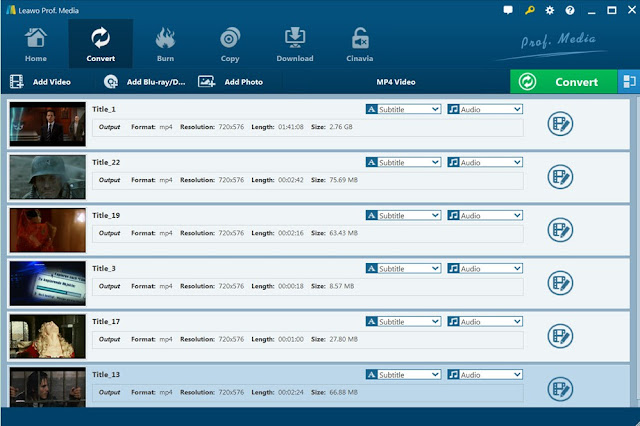Expand Audio dropdown for Title_3
Screen dimensions: 640x426
pos(485,268)
